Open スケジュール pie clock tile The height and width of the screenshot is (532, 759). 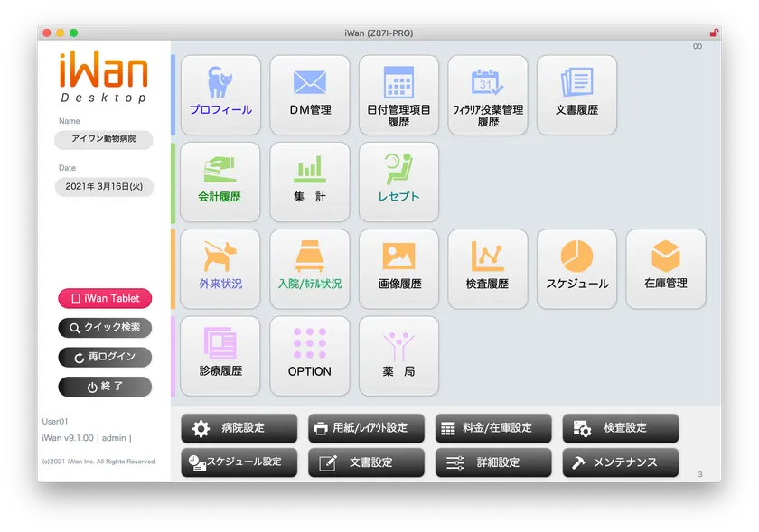point(576,269)
